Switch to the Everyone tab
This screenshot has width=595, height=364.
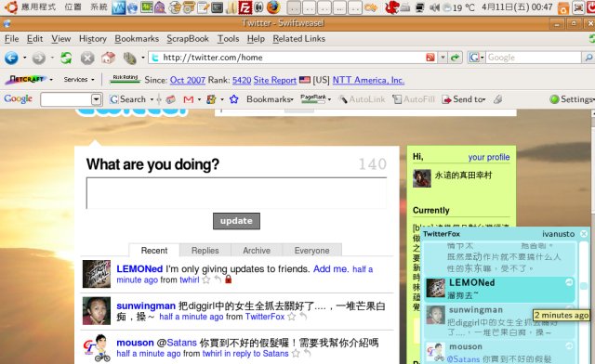tap(312, 251)
